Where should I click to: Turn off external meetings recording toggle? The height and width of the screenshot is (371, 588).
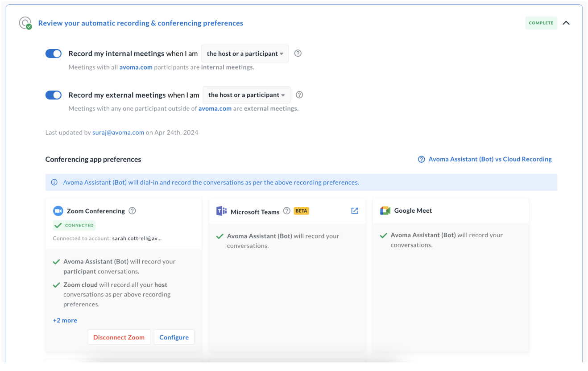[x=54, y=95]
